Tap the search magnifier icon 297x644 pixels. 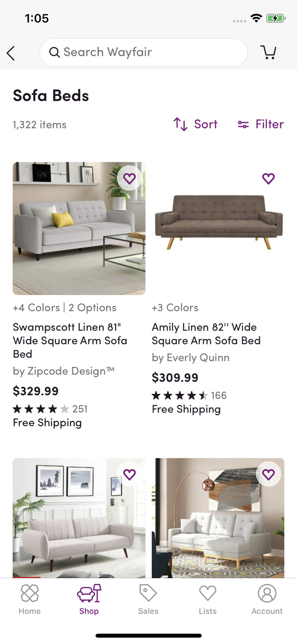pyautogui.click(x=54, y=52)
